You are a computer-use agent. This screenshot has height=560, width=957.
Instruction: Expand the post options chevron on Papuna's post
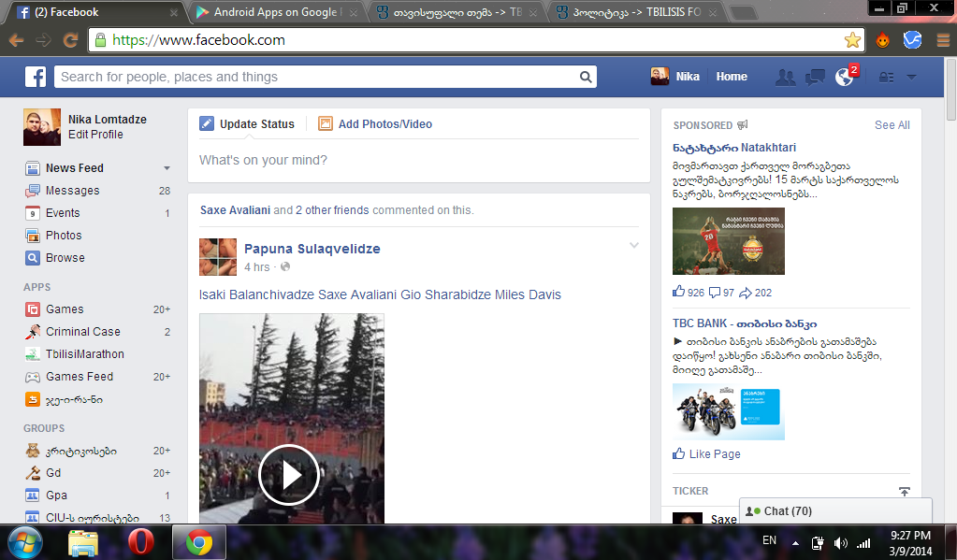[634, 245]
